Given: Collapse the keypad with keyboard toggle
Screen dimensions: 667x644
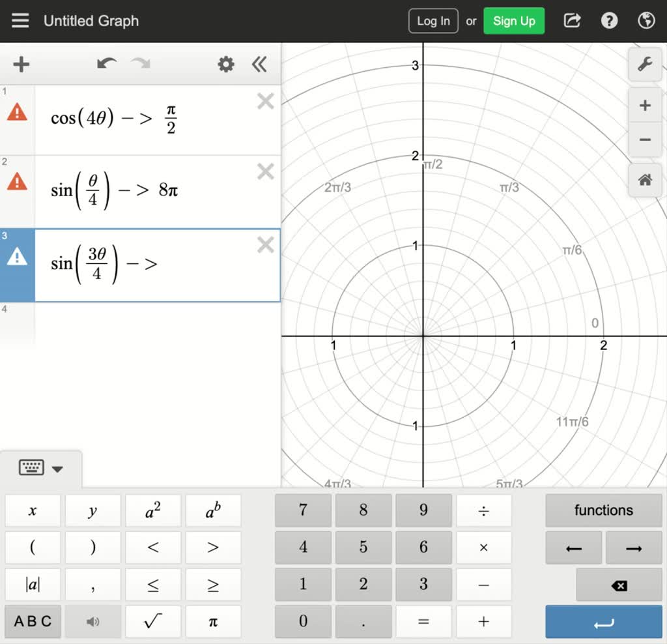Looking at the screenshot, I should tap(40, 468).
